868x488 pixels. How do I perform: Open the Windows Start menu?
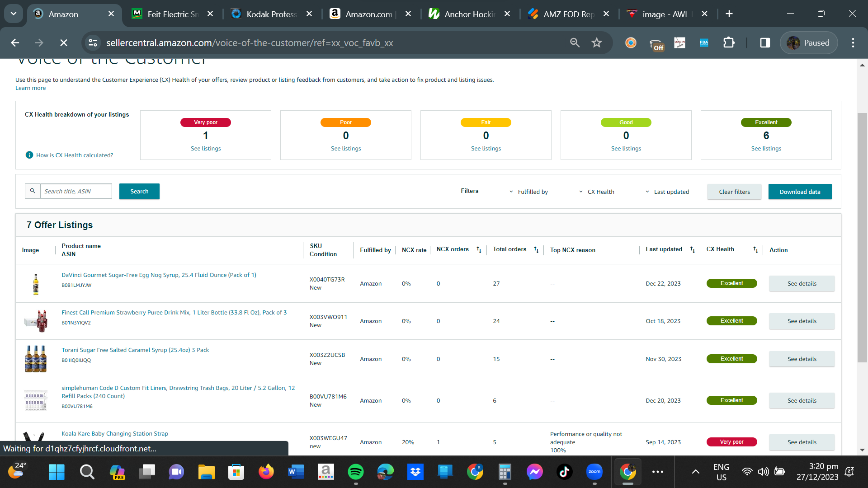pos(57,472)
